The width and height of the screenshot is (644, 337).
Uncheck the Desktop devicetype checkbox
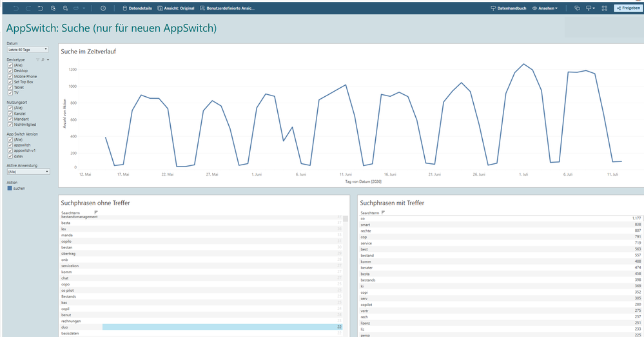10,71
